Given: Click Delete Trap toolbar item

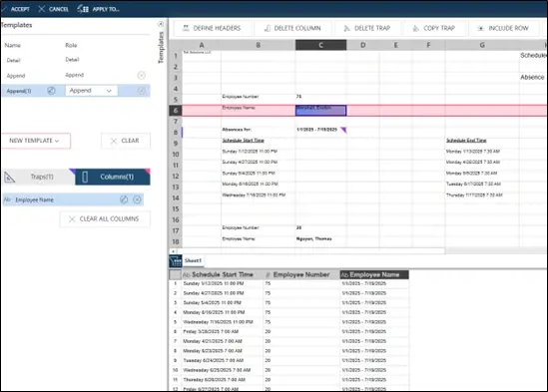Looking at the screenshot, I should coord(367,28).
